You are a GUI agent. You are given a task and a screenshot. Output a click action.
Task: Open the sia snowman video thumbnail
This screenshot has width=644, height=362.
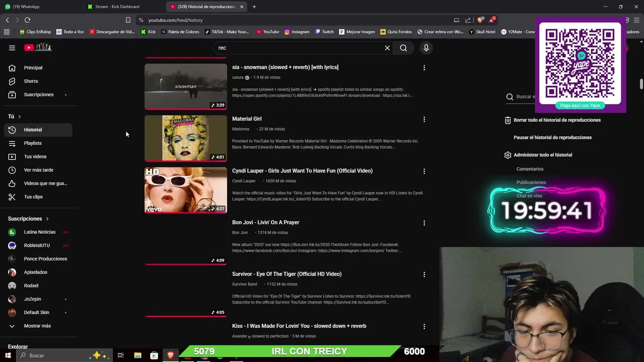[186, 86]
